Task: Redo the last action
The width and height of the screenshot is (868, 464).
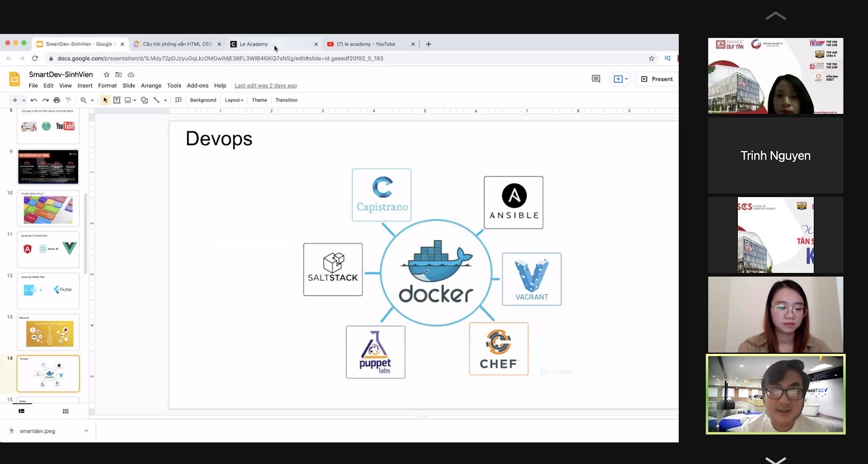Action: click(x=46, y=100)
